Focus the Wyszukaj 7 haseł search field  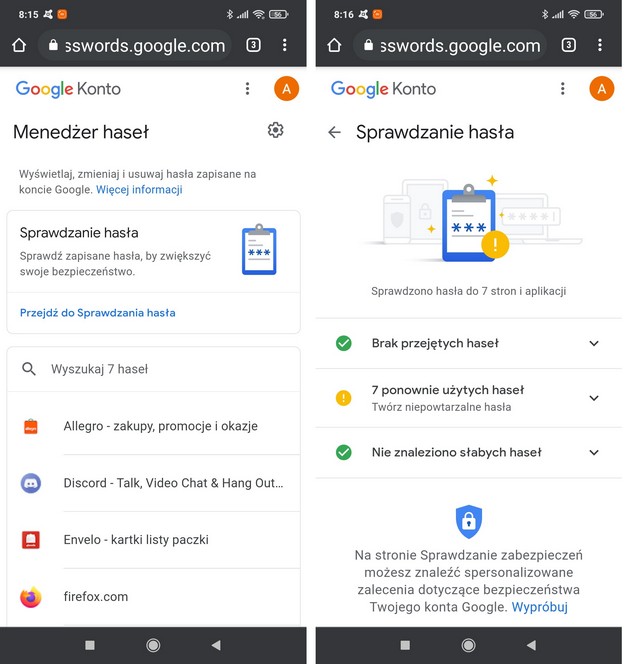pyautogui.click(x=160, y=369)
